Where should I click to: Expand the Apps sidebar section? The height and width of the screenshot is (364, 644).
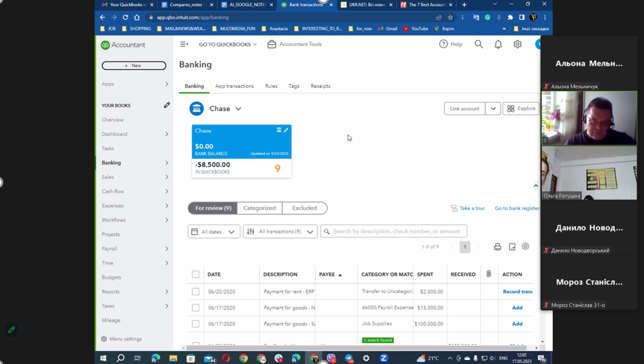[167, 84]
